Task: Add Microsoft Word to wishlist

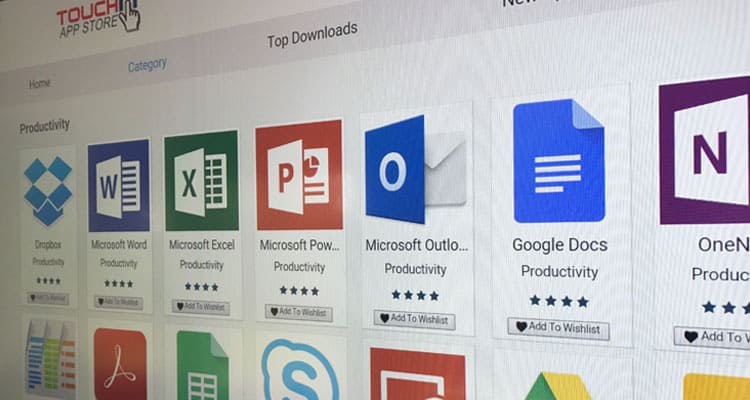Action: pyautogui.click(x=118, y=302)
